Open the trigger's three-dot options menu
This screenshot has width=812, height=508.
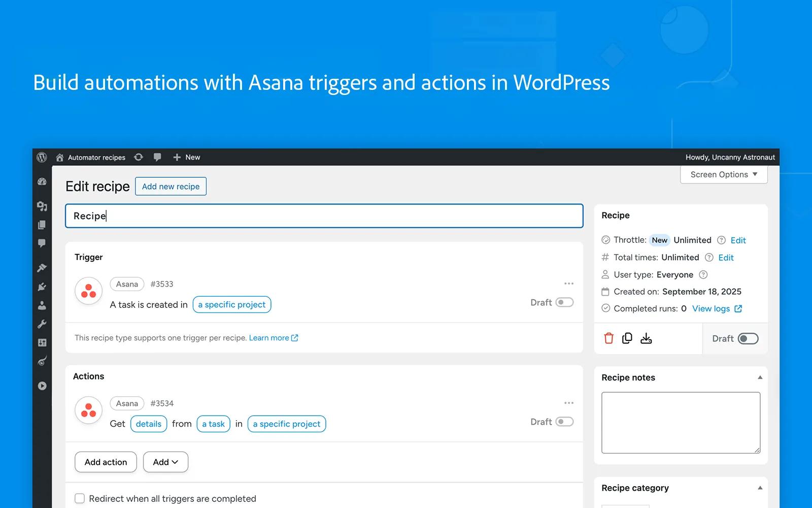click(x=568, y=283)
